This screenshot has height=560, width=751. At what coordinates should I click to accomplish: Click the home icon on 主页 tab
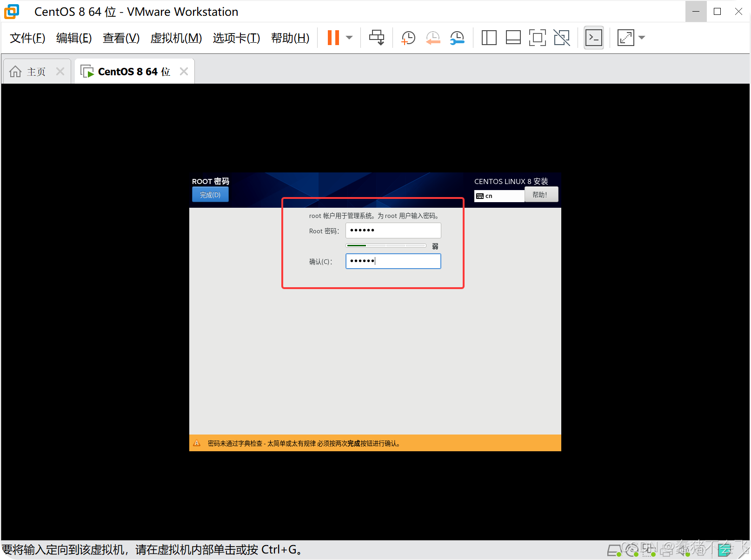tap(15, 72)
